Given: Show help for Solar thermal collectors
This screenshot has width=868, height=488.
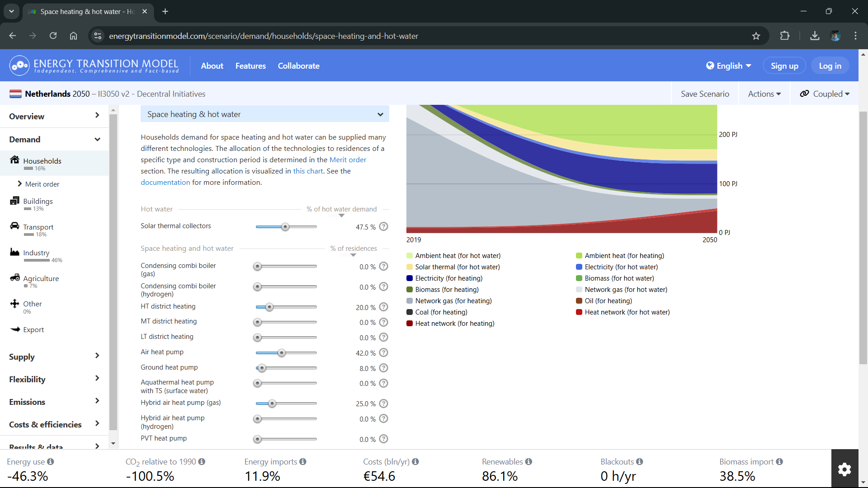Looking at the screenshot, I should pyautogui.click(x=383, y=226).
